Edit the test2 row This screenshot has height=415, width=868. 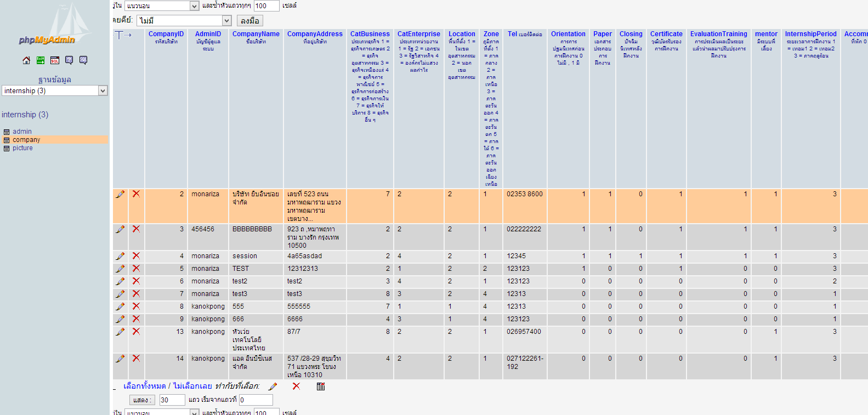pos(120,281)
